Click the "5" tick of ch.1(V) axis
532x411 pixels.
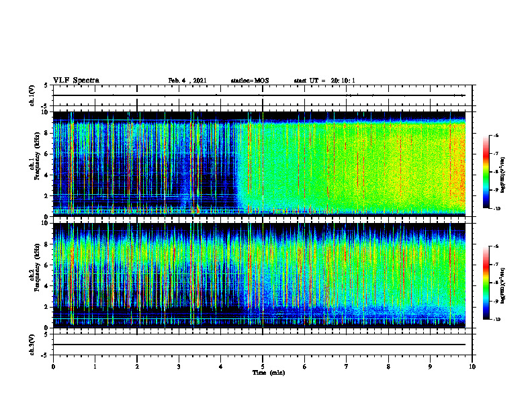pos(47,85)
